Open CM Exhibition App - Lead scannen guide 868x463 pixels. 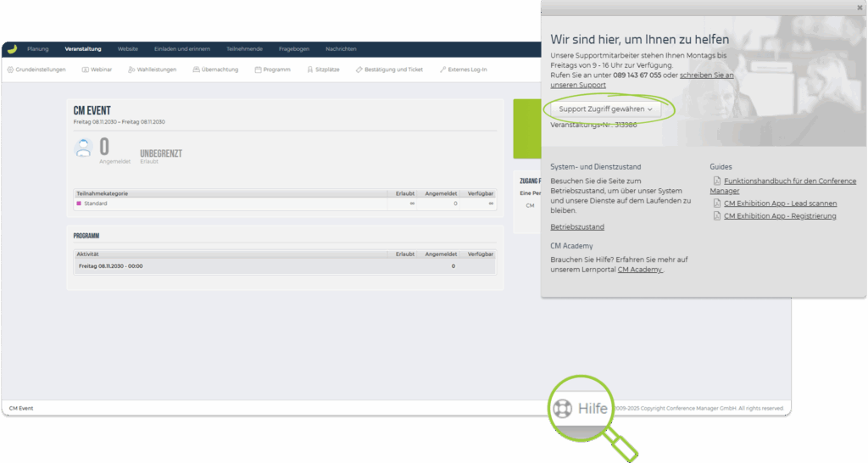point(779,204)
